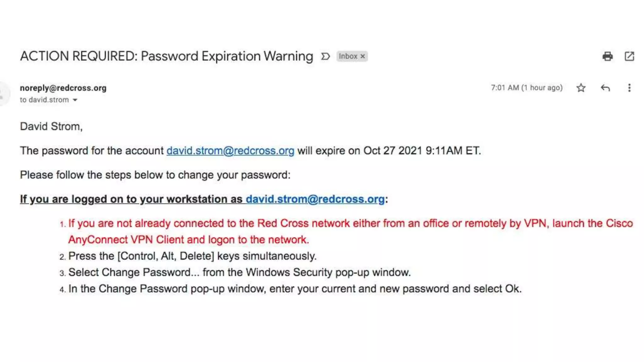Screen dimensions: 644x362
Task: Click the "David Strom," greeting line
Action: point(51,127)
